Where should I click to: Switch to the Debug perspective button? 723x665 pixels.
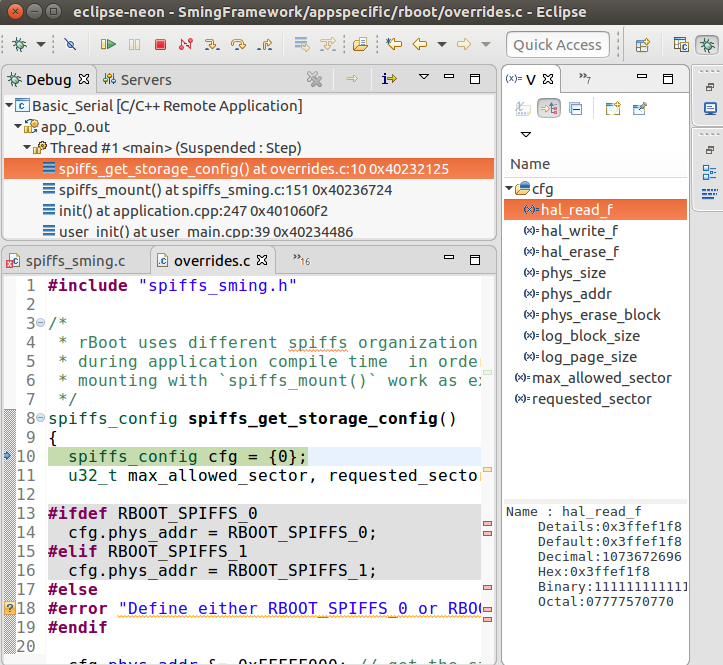707,45
